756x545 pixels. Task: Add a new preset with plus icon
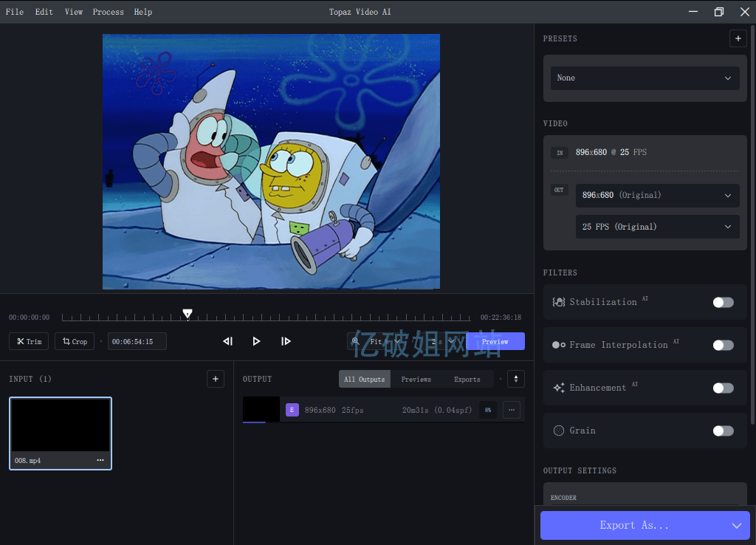tap(738, 38)
